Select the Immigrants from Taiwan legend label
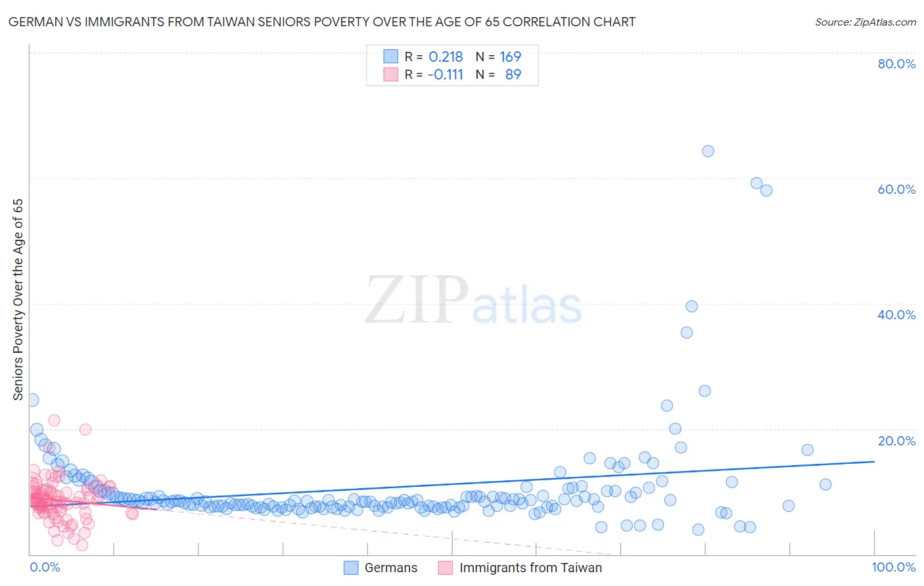Screen dimensions: 924x586 point(530,568)
